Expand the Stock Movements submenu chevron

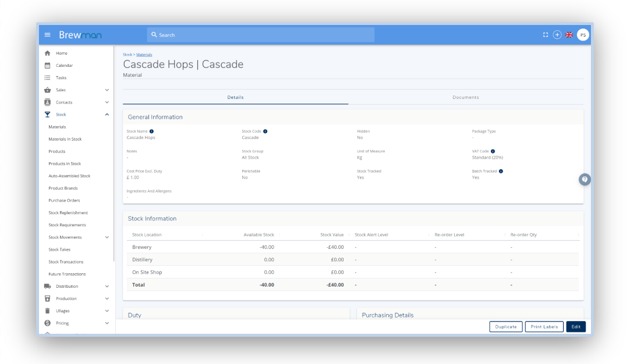coord(107,237)
